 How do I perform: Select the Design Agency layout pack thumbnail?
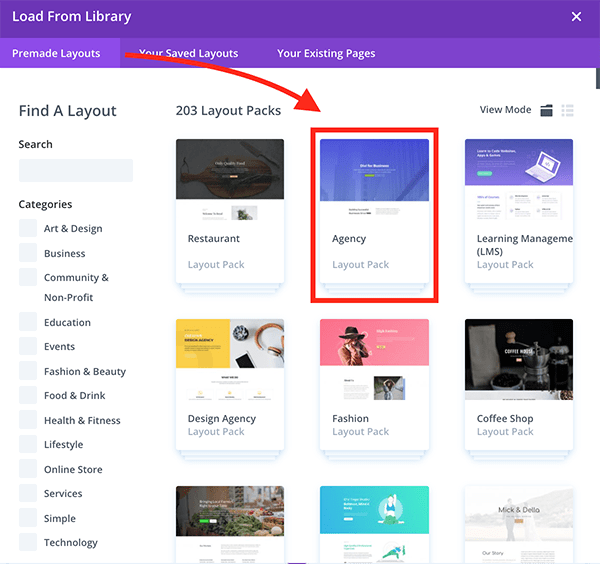(230, 360)
